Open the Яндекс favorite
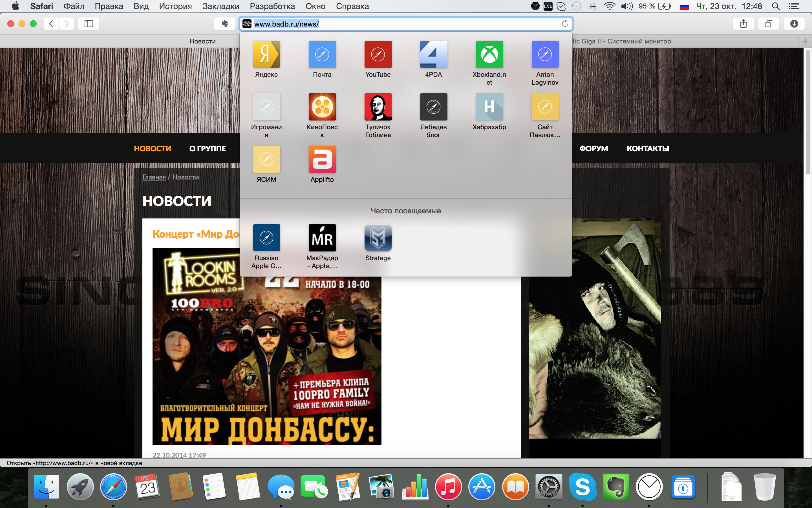This screenshot has width=812, height=508. coord(266,54)
